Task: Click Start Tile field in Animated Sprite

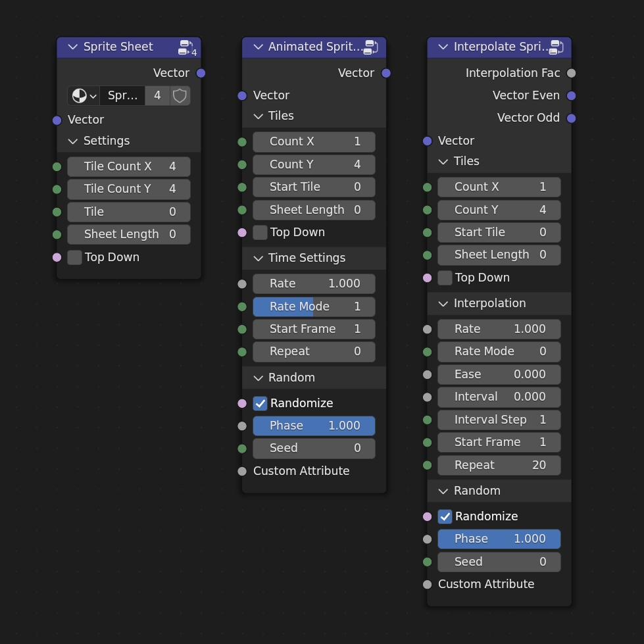Action: click(x=314, y=187)
